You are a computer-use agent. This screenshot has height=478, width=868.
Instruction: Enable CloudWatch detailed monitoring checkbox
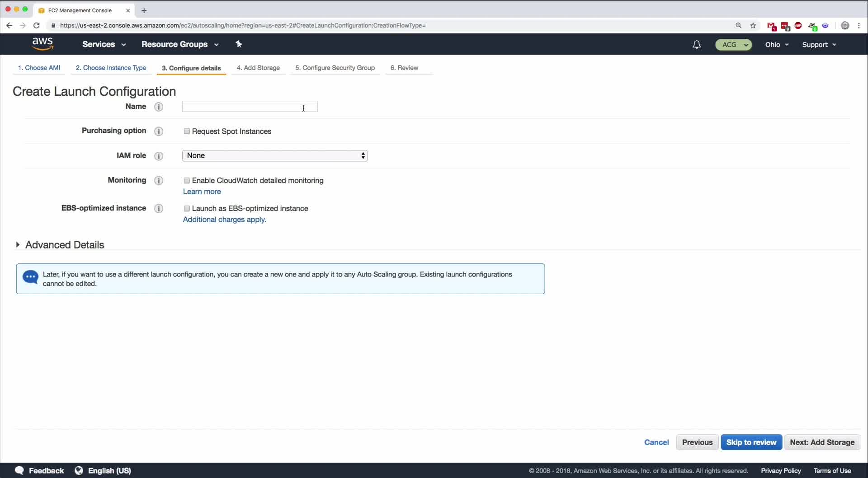tap(187, 180)
